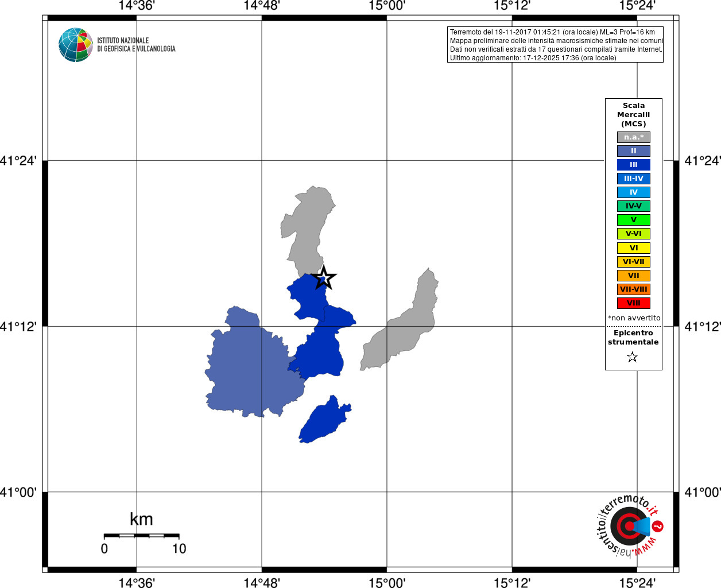
Task: Click the left axis label 41°12'
Action: coord(18,326)
